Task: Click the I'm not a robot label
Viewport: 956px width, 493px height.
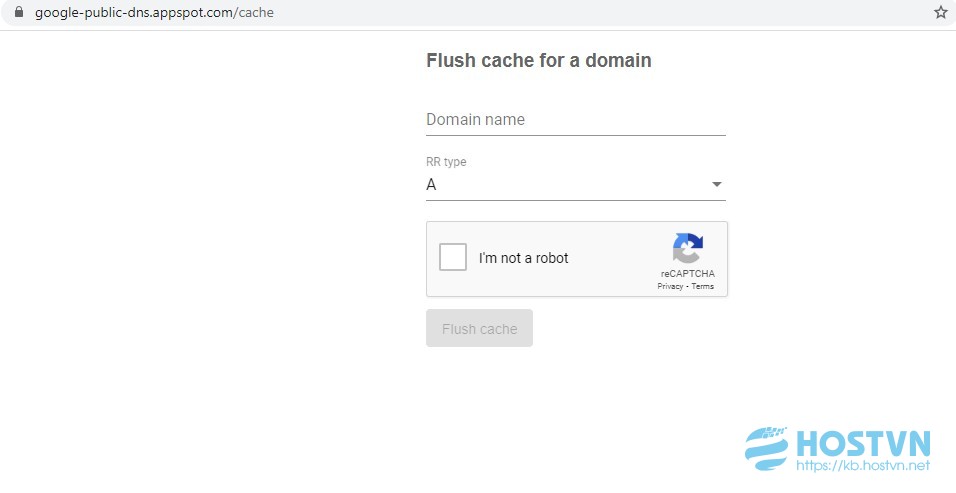Action: tap(524, 258)
